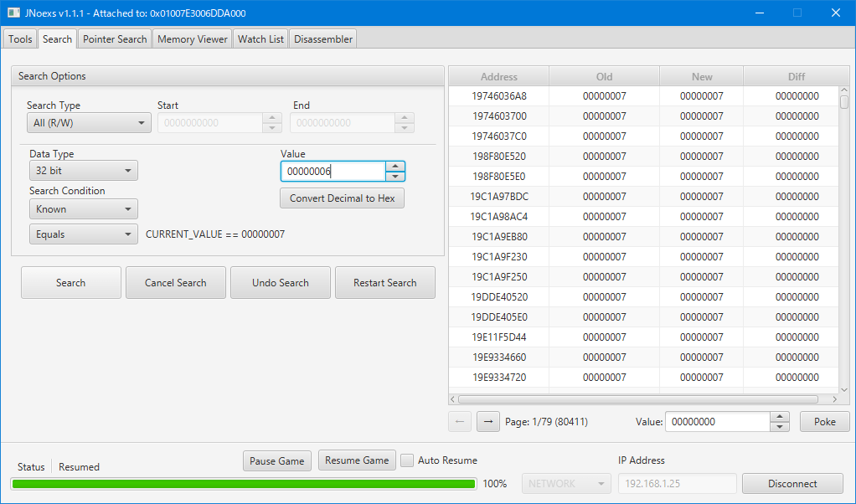Click the disabled End address field
The width and height of the screenshot is (856, 504).
coord(343,123)
